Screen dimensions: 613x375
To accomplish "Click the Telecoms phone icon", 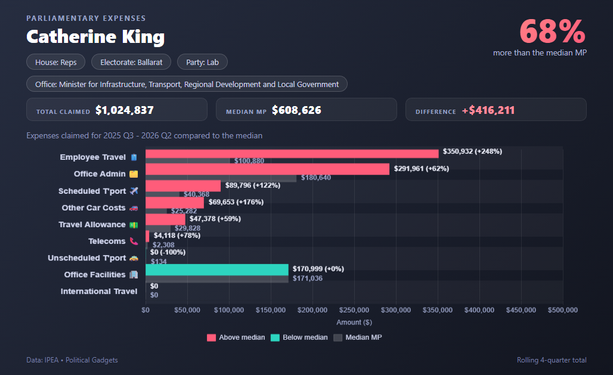I will [134, 241].
